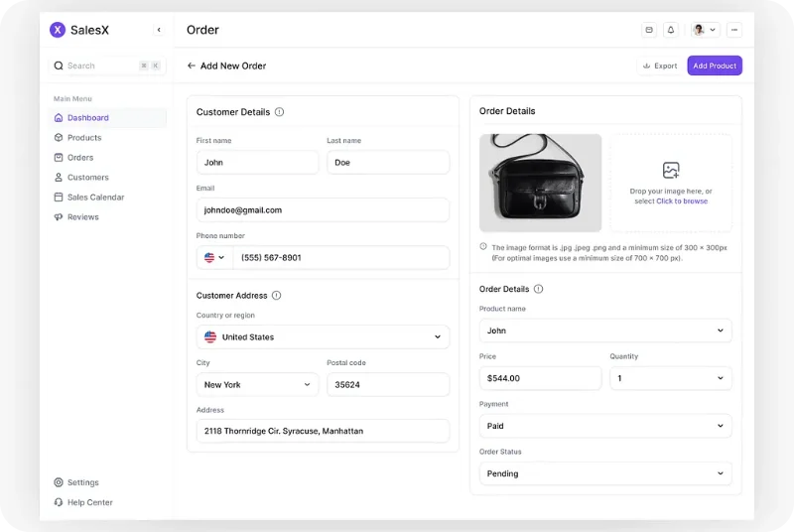
Task: Go back using the arrow beside Add New Order
Action: pos(191,66)
